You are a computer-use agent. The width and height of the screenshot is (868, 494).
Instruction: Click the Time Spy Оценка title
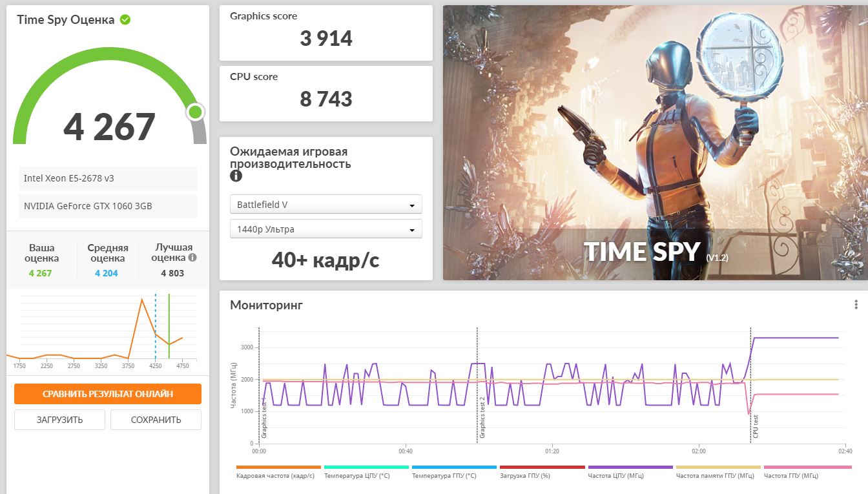[66, 19]
